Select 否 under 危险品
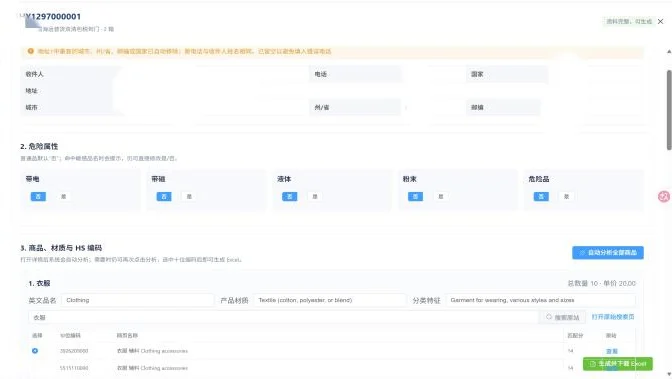The height and width of the screenshot is (379, 672). pyautogui.click(x=541, y=196)
